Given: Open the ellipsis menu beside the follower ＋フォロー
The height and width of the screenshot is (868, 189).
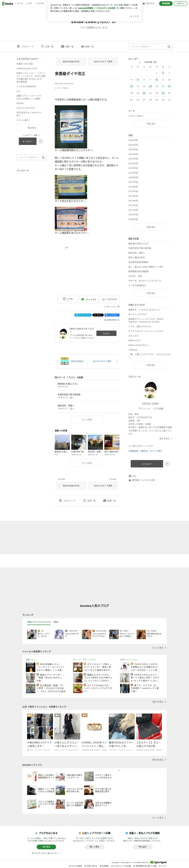Looking at the screenshot, I should 40,142.
